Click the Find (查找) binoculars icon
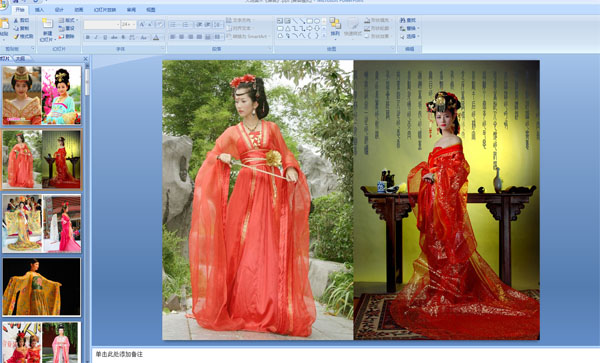Viewport: 600px width, 363px height. 408,20
